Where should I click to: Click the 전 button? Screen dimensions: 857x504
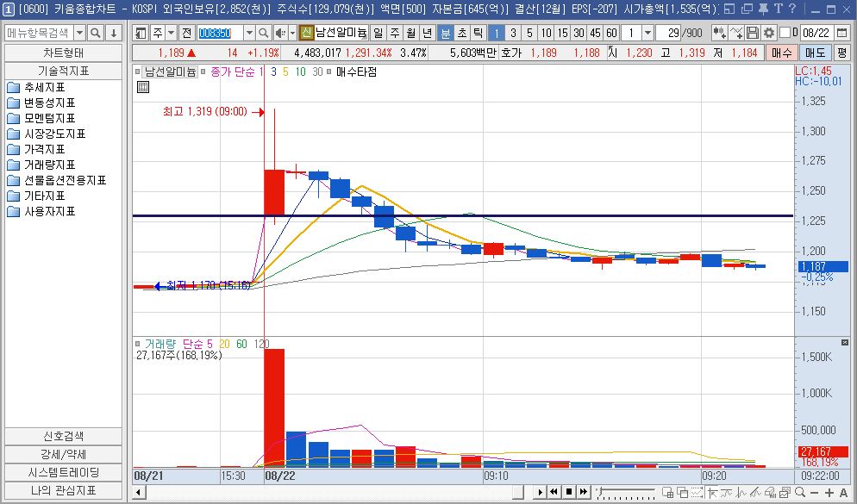(x=187, y=34)
